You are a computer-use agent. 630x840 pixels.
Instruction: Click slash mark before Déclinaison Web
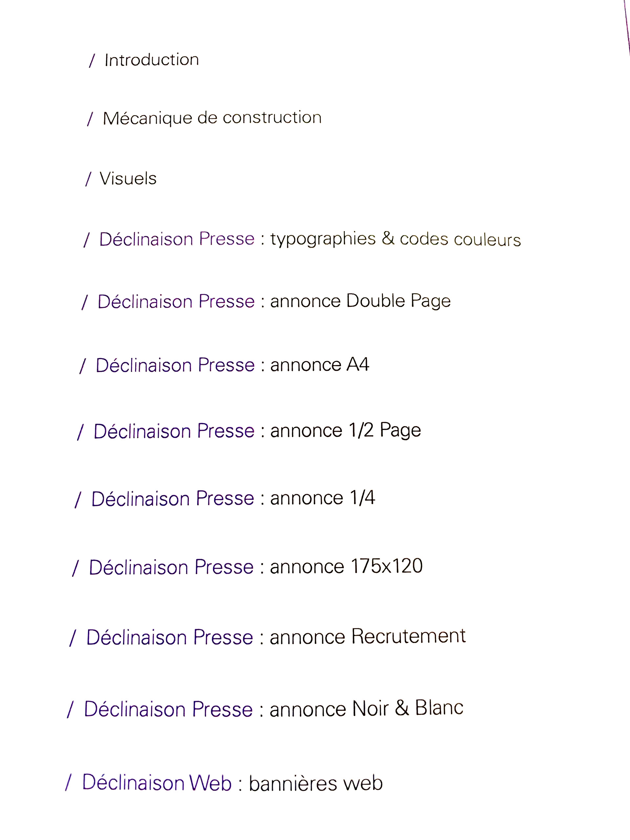(68, 783)
